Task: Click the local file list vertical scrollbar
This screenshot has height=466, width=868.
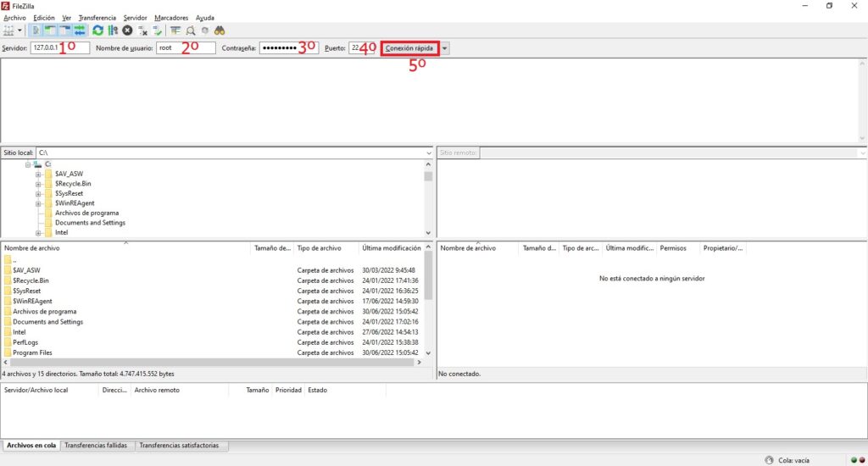Action: 428,300
